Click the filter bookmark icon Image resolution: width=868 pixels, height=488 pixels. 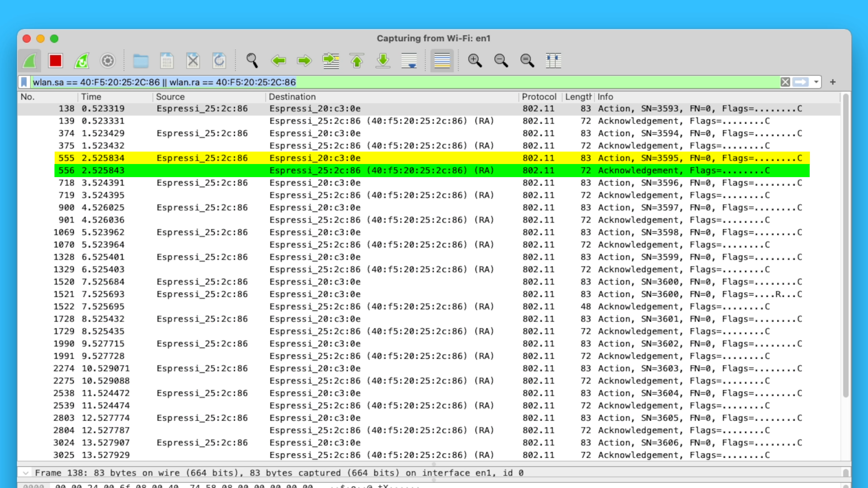(24, 82)
